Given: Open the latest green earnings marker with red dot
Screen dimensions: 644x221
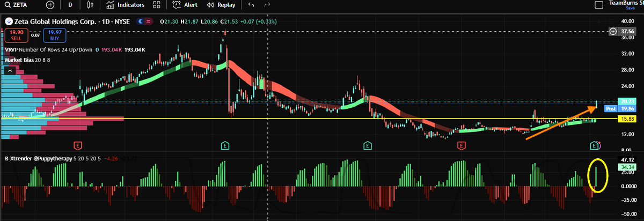Looking at the screenshot, I should [x=595, y=145].
